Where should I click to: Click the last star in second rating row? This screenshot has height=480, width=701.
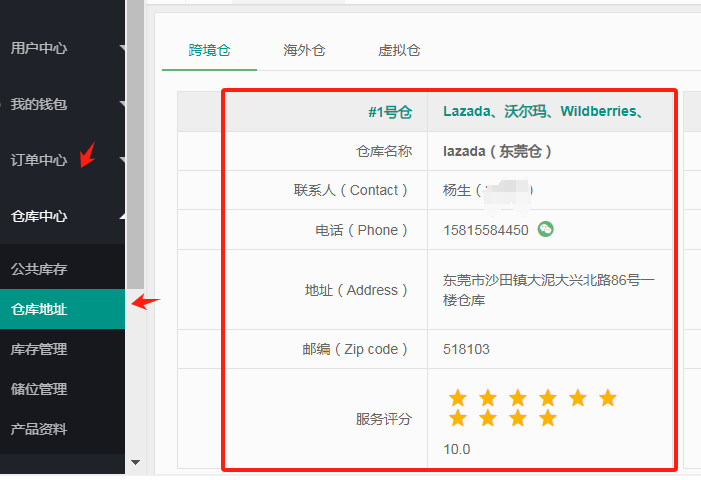(548, 418)
